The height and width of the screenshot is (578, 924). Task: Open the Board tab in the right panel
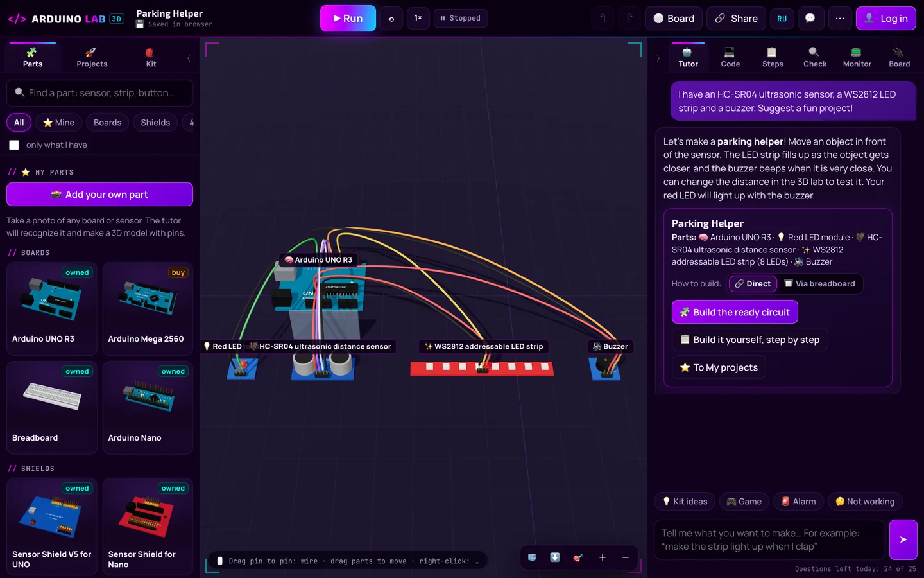899,57
